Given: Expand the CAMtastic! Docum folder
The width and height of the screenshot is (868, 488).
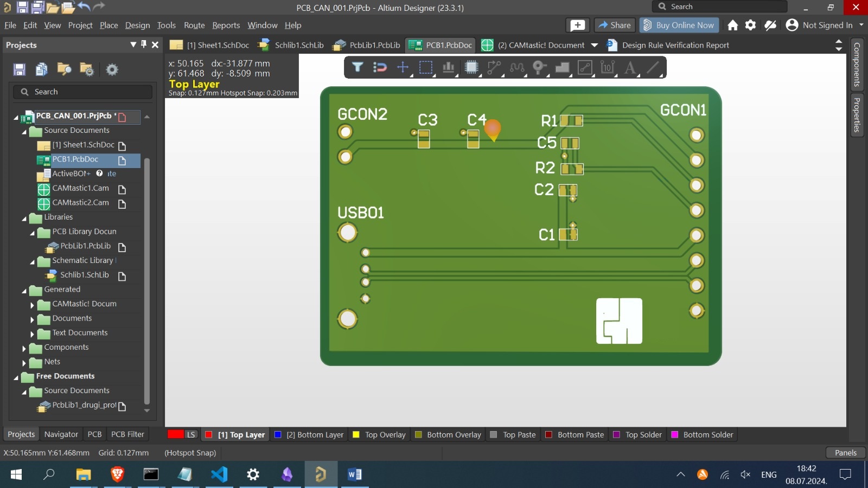Looking at the screenshot, I should coord(33,304).
